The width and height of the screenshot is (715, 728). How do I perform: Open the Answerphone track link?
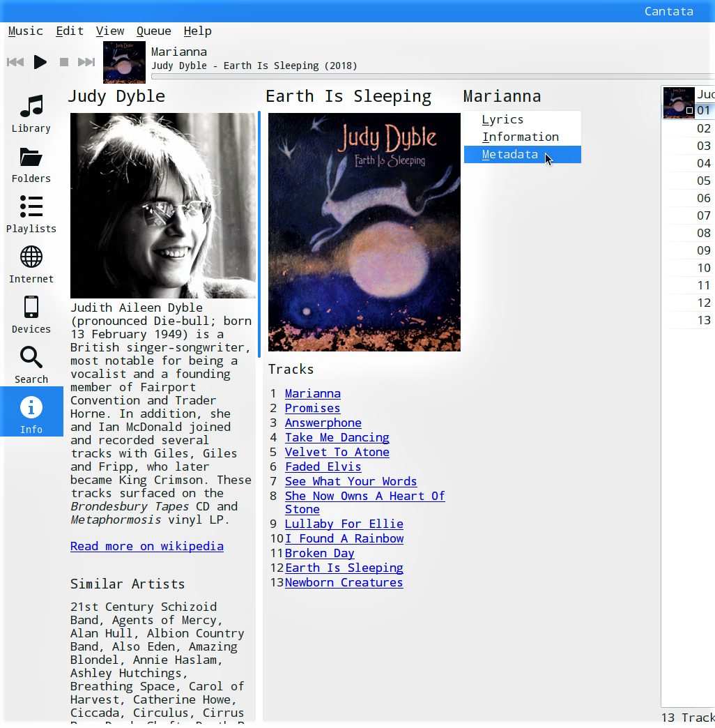tap(323, 423)
